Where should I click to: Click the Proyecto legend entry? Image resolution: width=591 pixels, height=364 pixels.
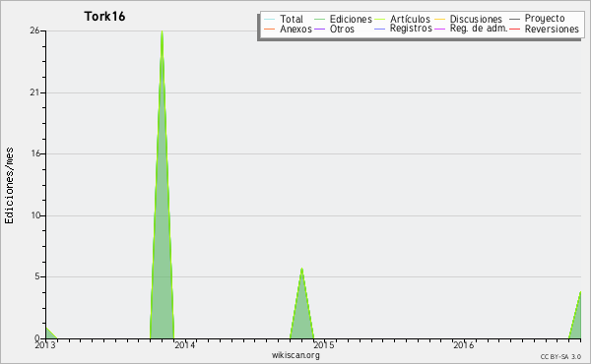coord(537,19)
